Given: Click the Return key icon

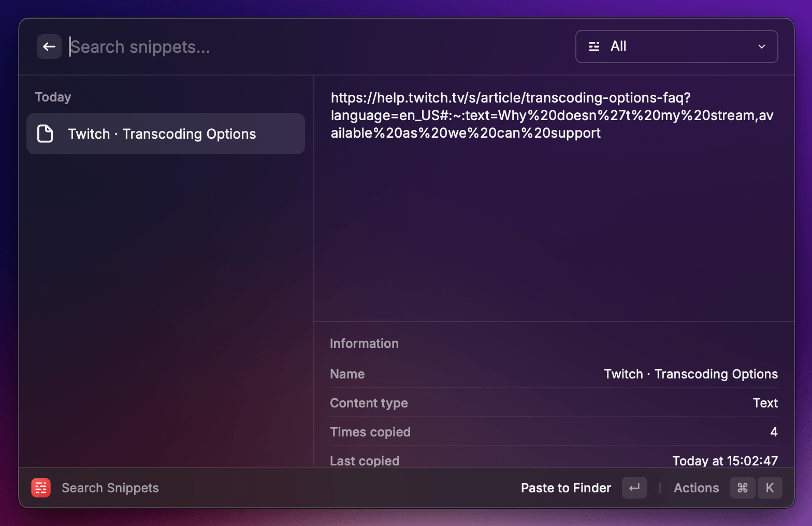Looking at the screenshot, I should coord(634,488).
